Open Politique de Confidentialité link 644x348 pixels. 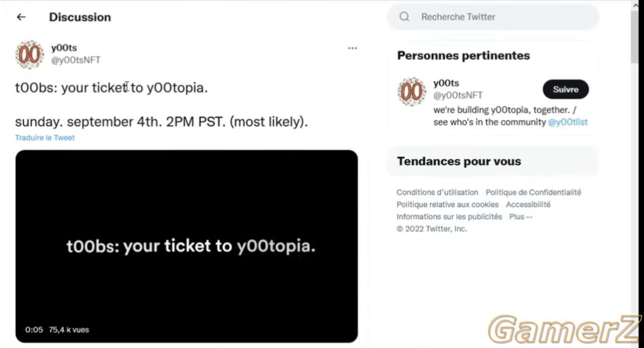pos(533,192)
